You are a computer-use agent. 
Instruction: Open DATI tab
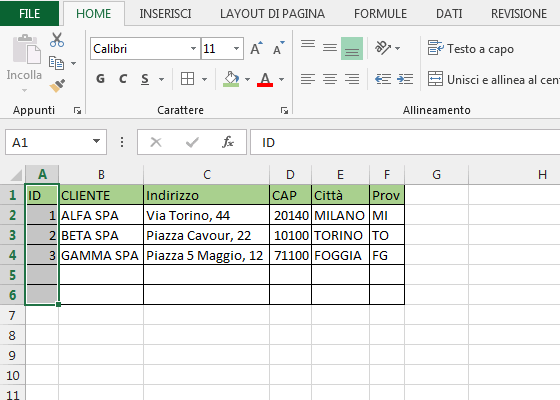(449, 14)
